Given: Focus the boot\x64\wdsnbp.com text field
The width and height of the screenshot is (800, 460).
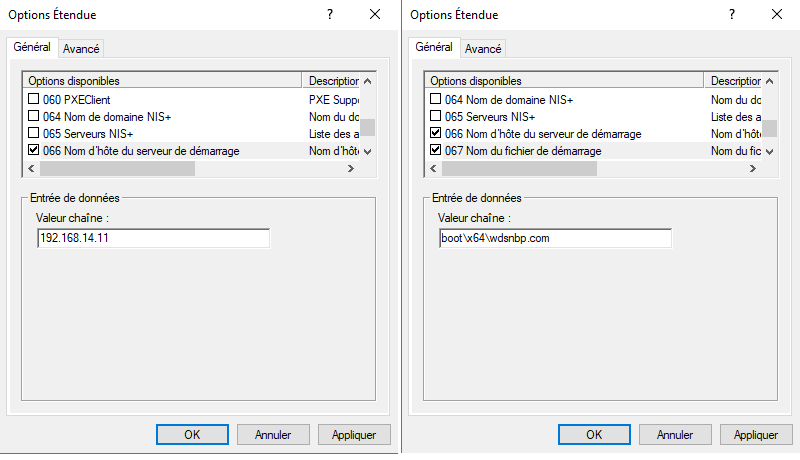Looking at the screenshot, I should pos(554,238).
